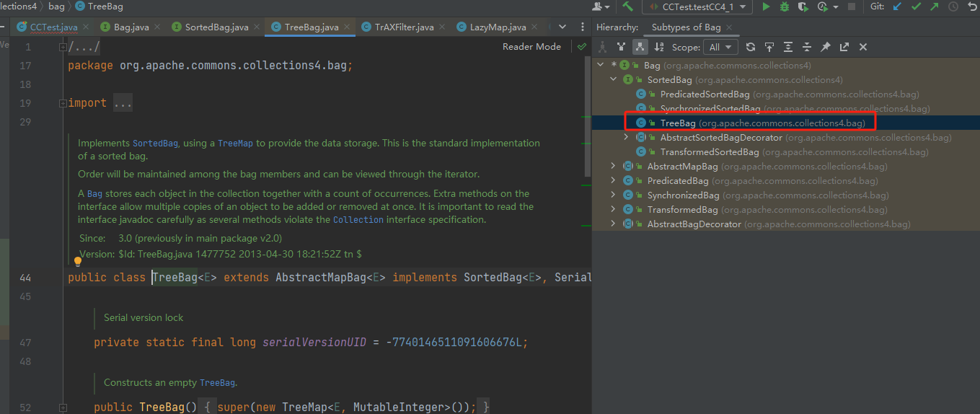Collapse the SortedBag node

(614, 80)
